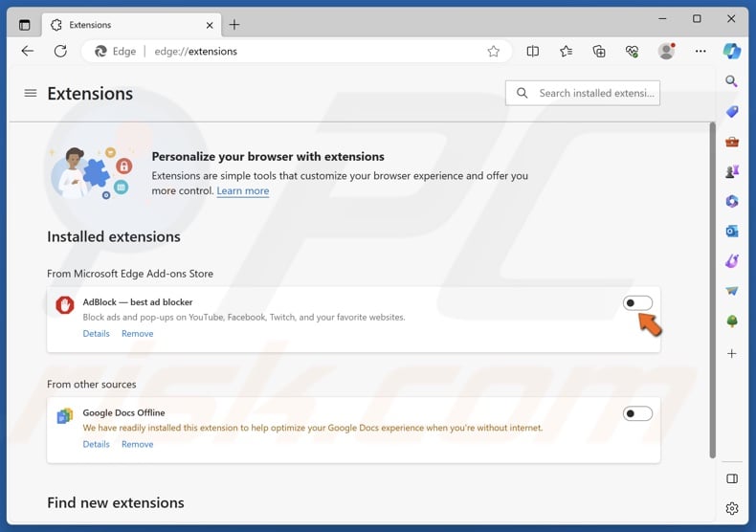The image size is (756, 532).
Task: Open the tree icon in sidebar
Action: tap(732, 321)
